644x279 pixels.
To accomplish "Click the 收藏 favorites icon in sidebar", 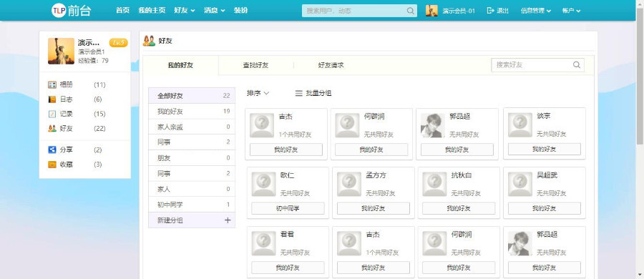I will coord(52,165).
